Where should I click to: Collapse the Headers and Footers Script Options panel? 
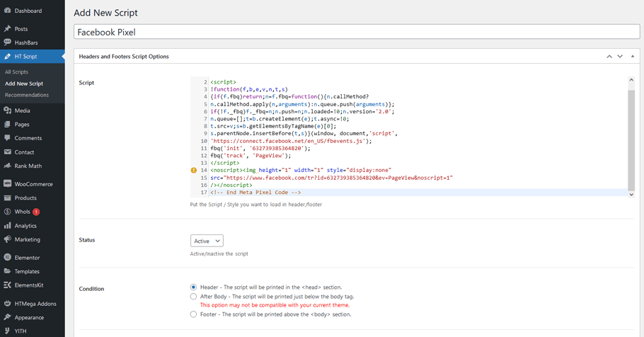click(633, 57)
